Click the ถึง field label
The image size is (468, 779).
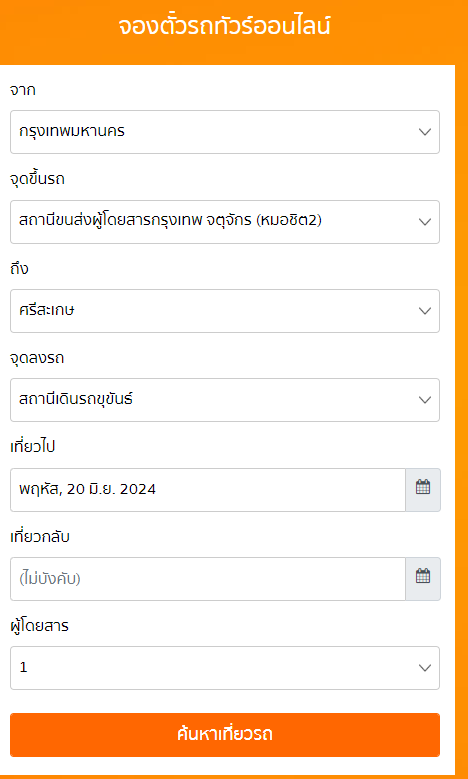point(19,269)
